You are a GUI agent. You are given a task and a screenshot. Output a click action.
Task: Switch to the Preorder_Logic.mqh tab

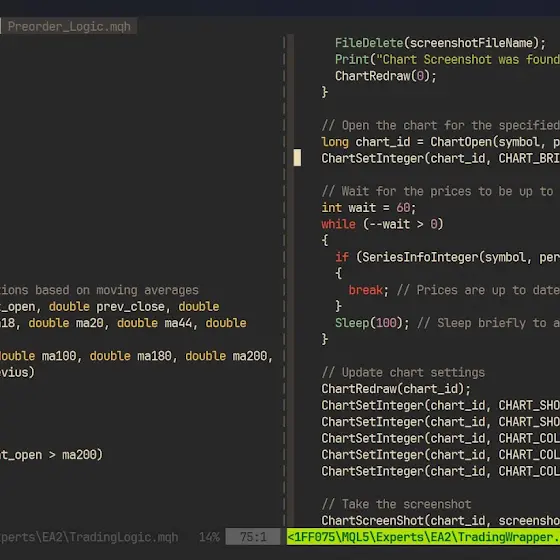pos(69,26)
